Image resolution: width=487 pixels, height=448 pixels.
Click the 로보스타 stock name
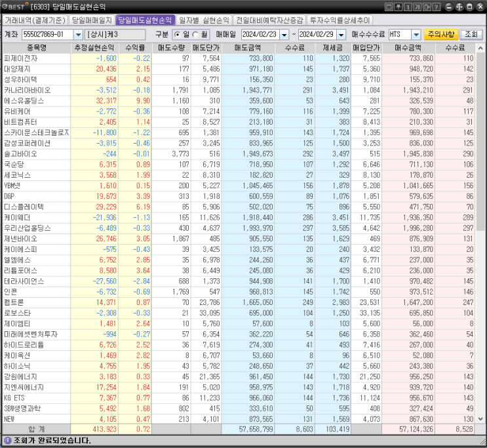18,313
